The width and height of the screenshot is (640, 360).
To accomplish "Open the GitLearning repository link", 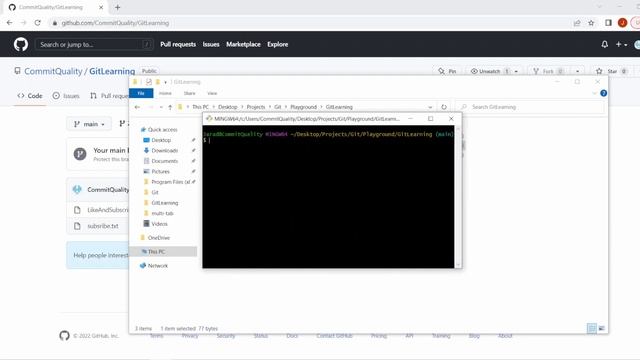I will (112, 71).
